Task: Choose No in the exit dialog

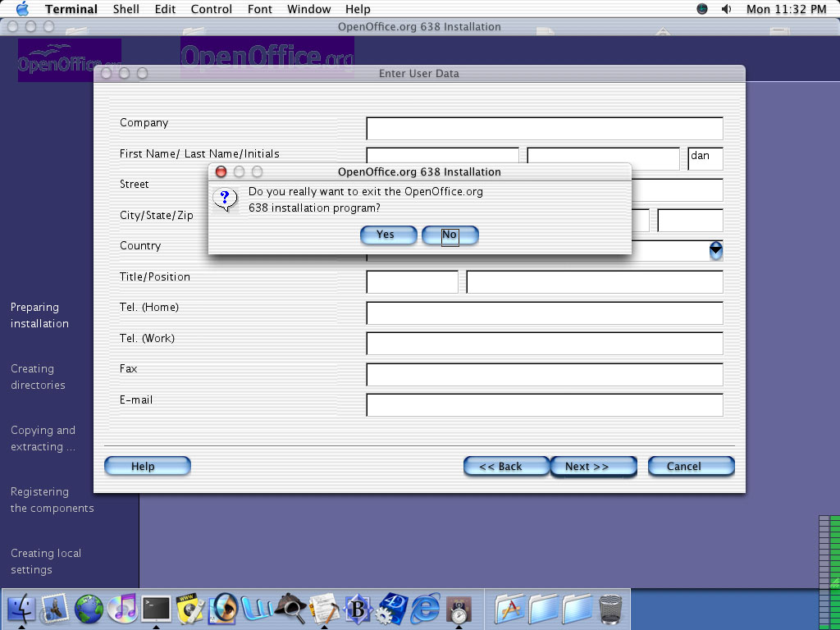Action: pos(450,235)
